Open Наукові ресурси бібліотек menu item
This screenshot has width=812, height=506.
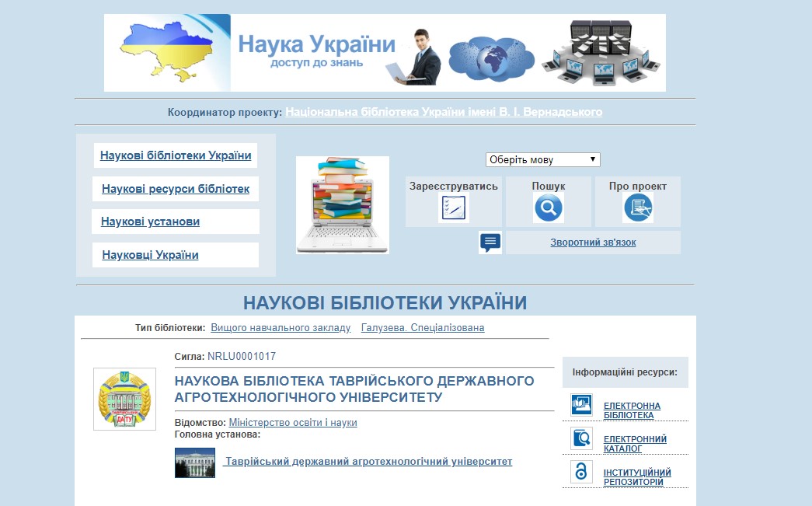pos(176,189)
